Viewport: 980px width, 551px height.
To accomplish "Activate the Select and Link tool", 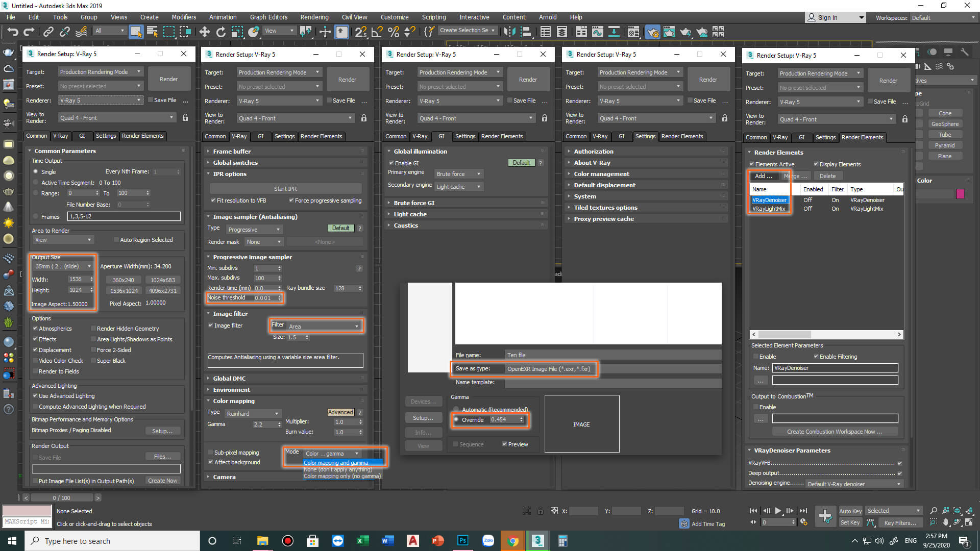I will (48, 32).
